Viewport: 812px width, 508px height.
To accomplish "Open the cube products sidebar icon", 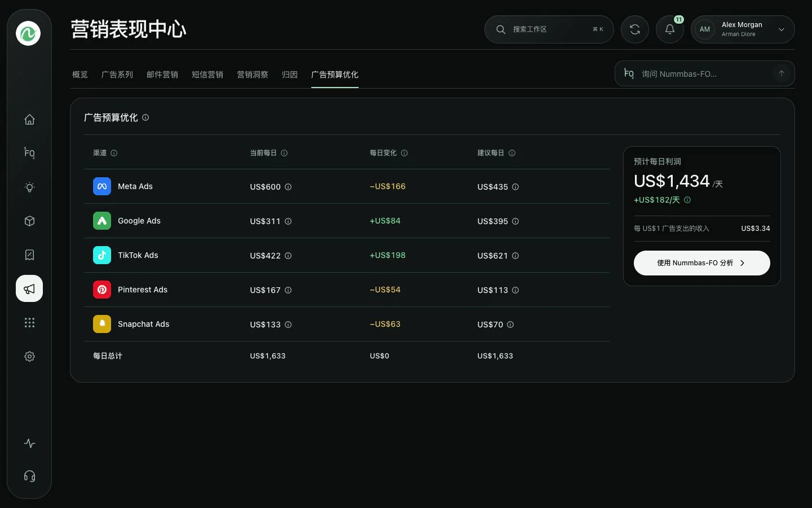I will [x=29, y=221].
